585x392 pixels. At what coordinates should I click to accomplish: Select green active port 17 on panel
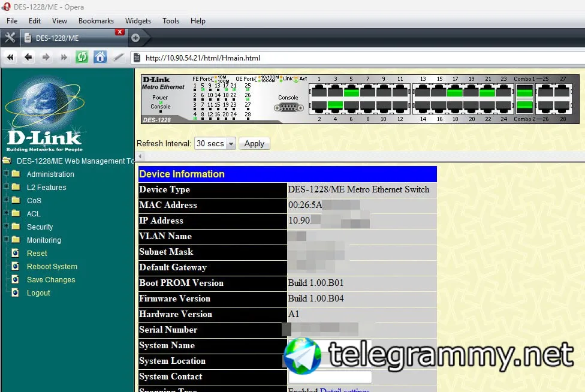coord(455,91)
